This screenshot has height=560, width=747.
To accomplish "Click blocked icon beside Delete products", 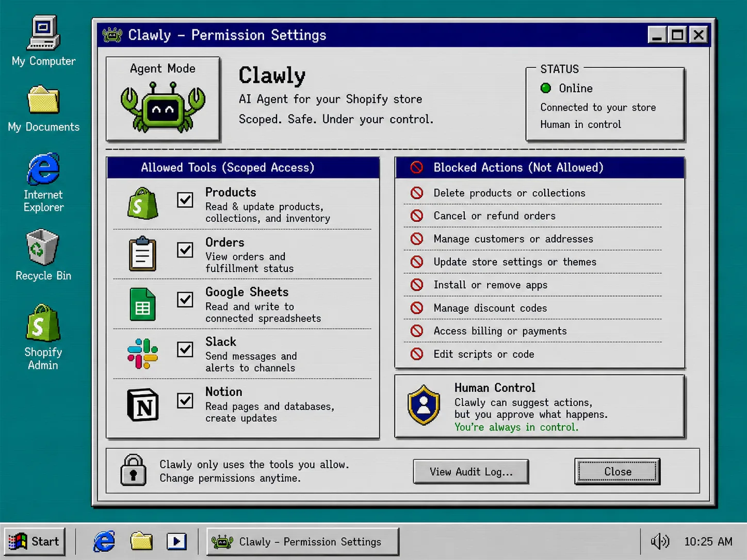I will tap(417, 193).
